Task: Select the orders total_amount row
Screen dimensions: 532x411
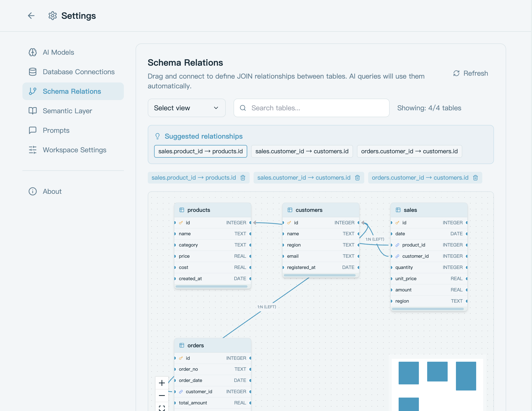Action: coord(213,403)
